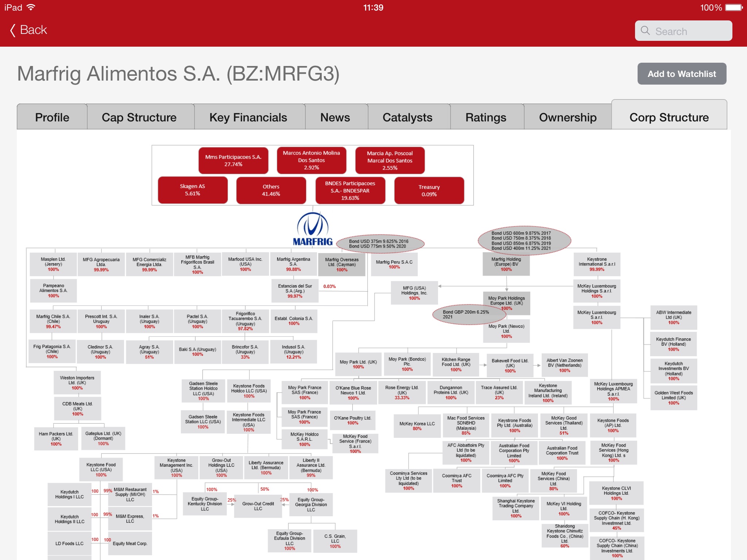Select ABW Intermediate Ltd (UK) node
747x560 pixels.
(x=674, y=317)
